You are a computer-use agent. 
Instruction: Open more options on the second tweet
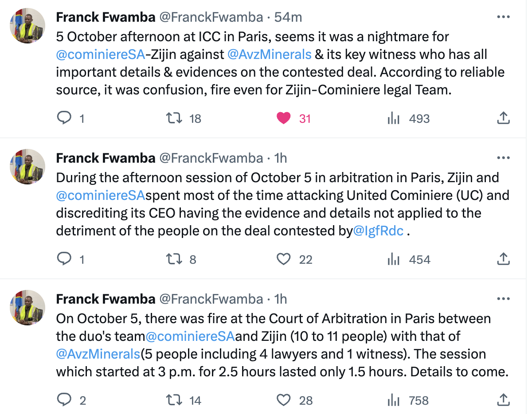pos(503,158)
